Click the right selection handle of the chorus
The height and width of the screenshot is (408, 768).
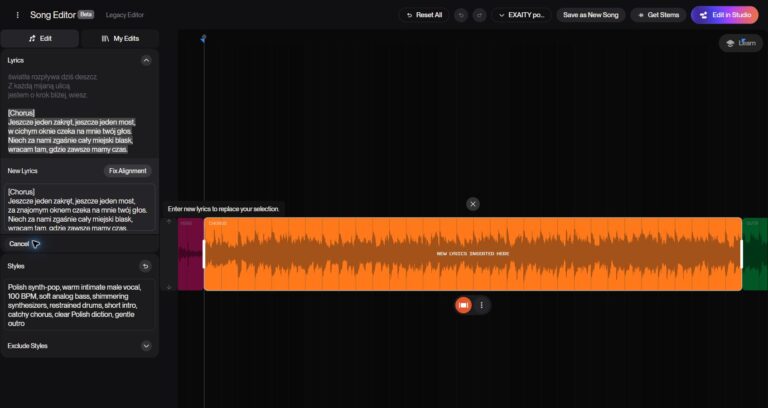[742, 254]
